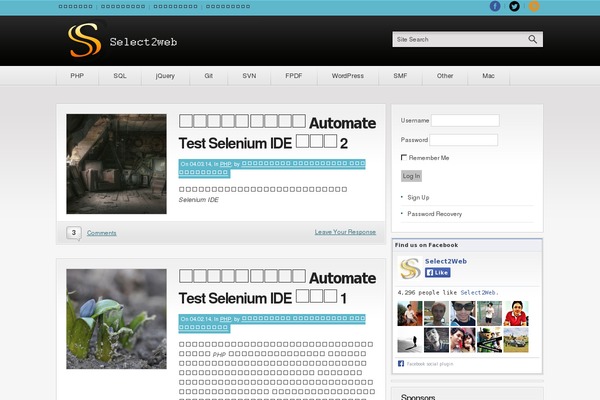
Task: Click the search magnifier icon
Action: [533, 39]
